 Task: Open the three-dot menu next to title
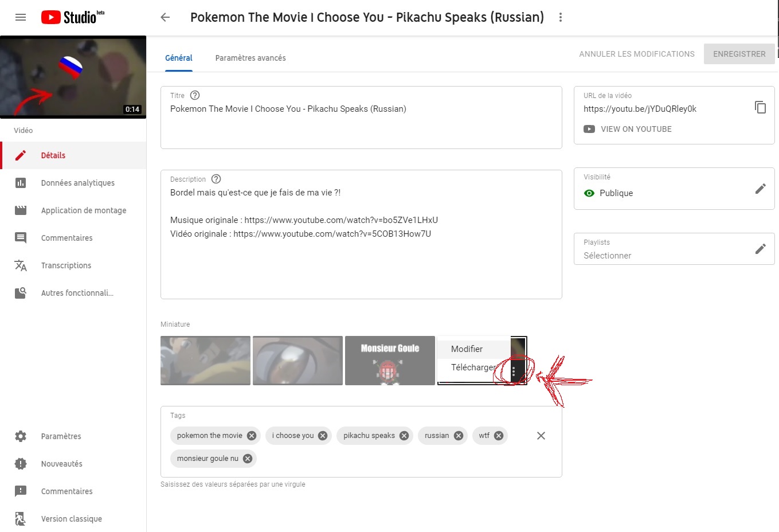560,17
